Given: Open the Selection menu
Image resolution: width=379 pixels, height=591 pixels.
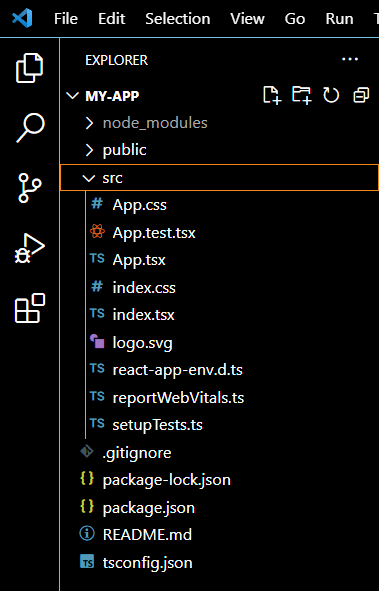Looking at the screenshot, I should (x=178, y=18).
